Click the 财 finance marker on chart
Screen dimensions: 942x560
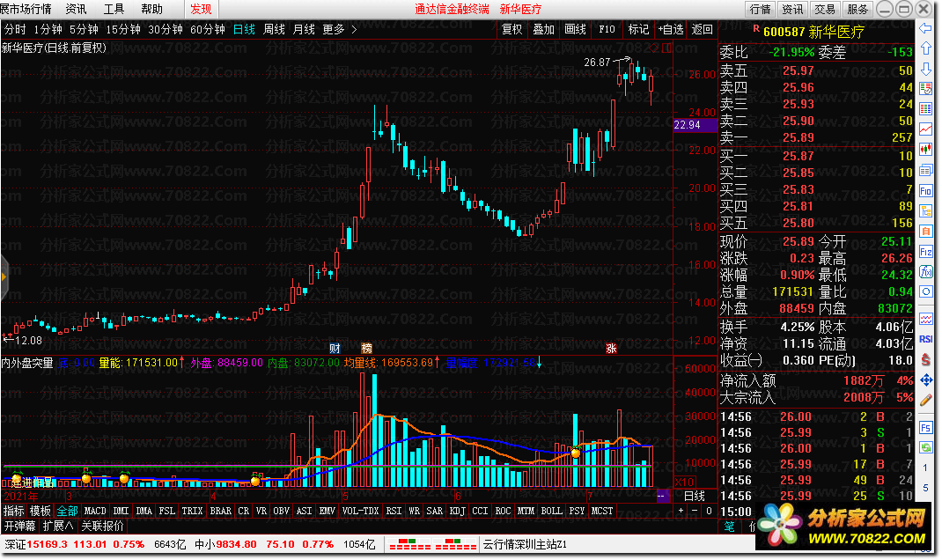(x=335, y=349)
